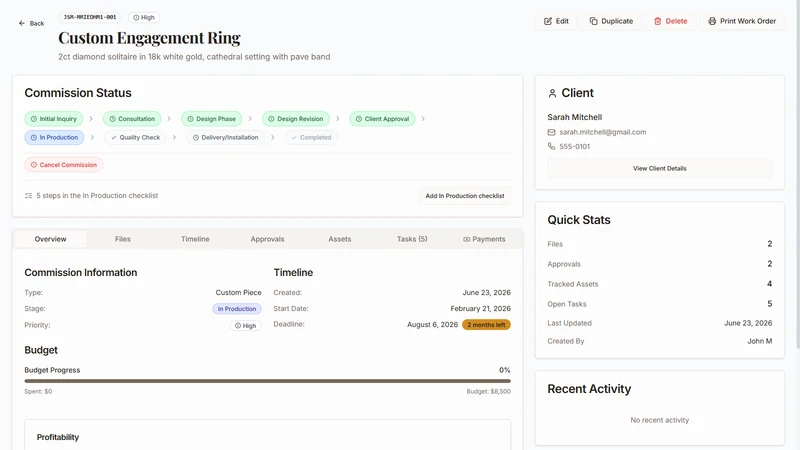Click the person icon in Client header
This screenshot has width=800, height=450.
pos(552,93)
